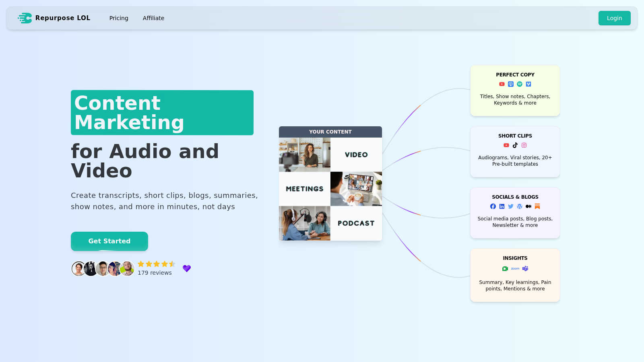644x362 pixels.
Task: Click the Medium icon under Socials & Blogs
Action: pyautogui.click(x=528, y=206)
